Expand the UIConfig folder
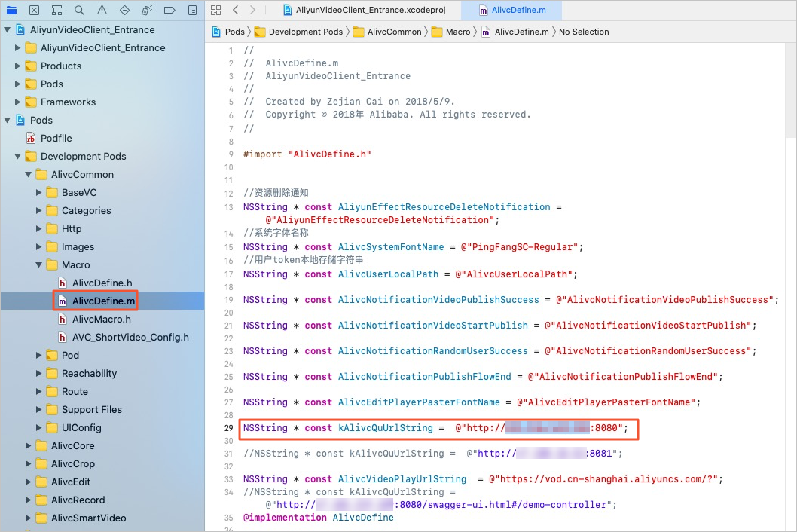Screen dimensions: 797x532 point(38,428)
